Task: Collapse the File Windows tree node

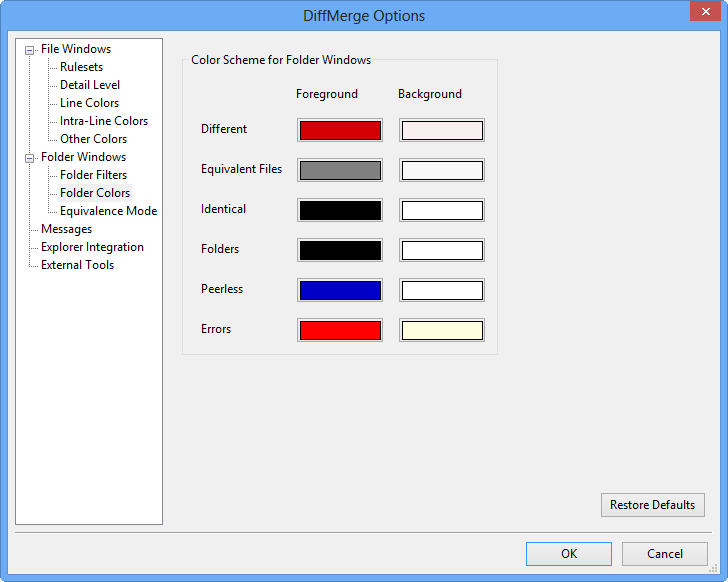Action: point(29,50)
